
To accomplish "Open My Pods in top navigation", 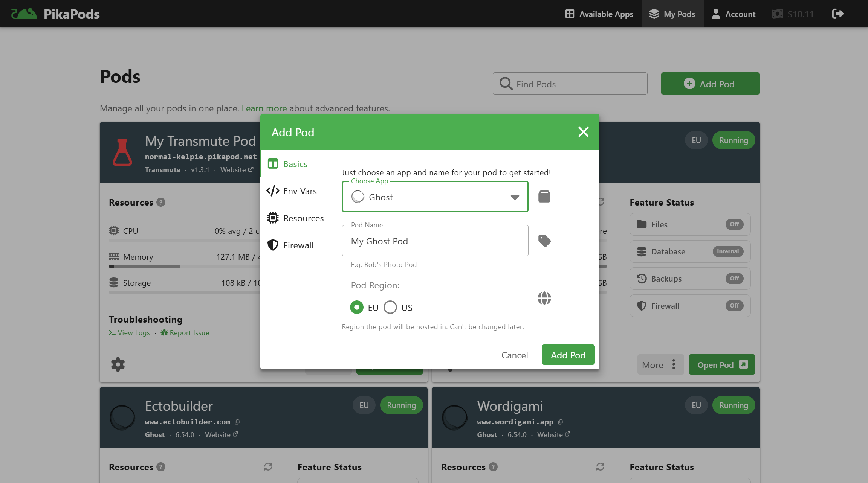I will 672,14.
